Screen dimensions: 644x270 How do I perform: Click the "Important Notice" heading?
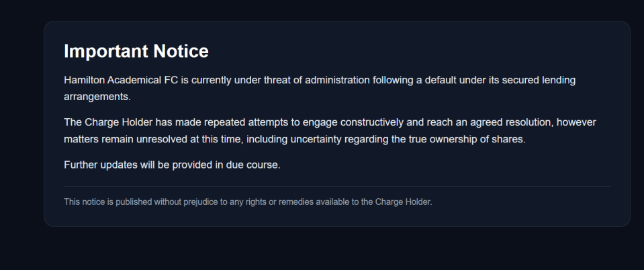(x=136, y=51)
